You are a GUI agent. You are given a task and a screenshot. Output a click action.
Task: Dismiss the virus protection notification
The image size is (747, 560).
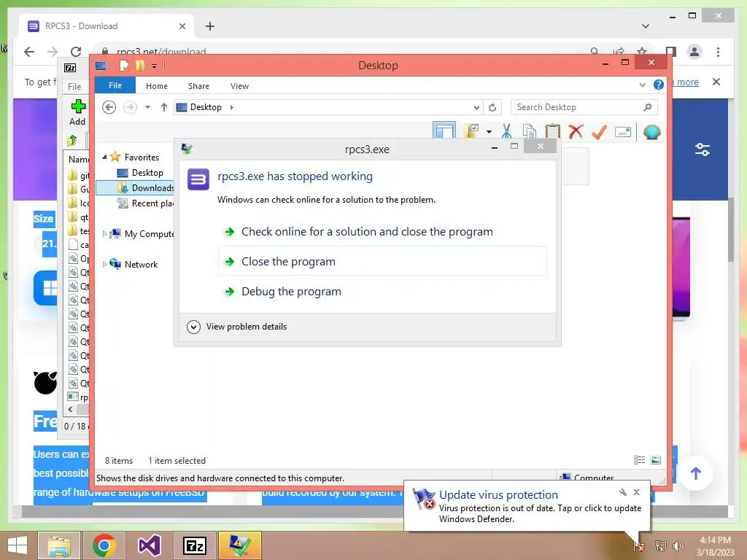click(x=636, y=492)
